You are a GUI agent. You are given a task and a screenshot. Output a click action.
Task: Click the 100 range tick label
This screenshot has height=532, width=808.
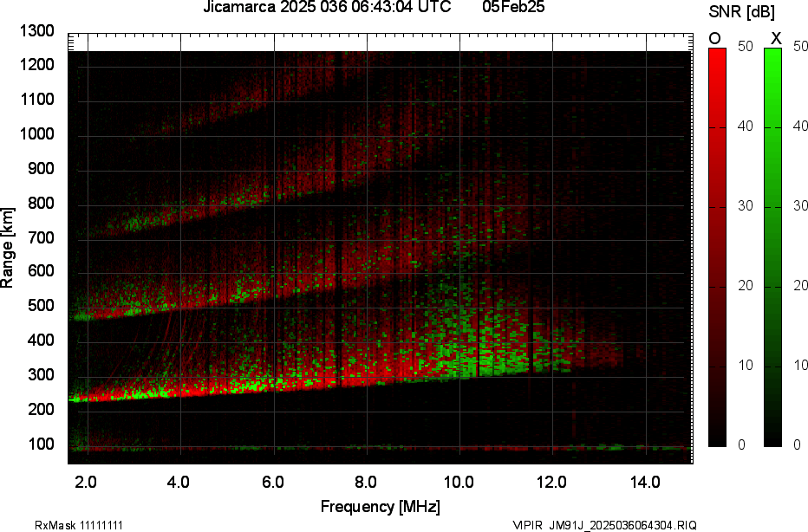pos(41,444)
